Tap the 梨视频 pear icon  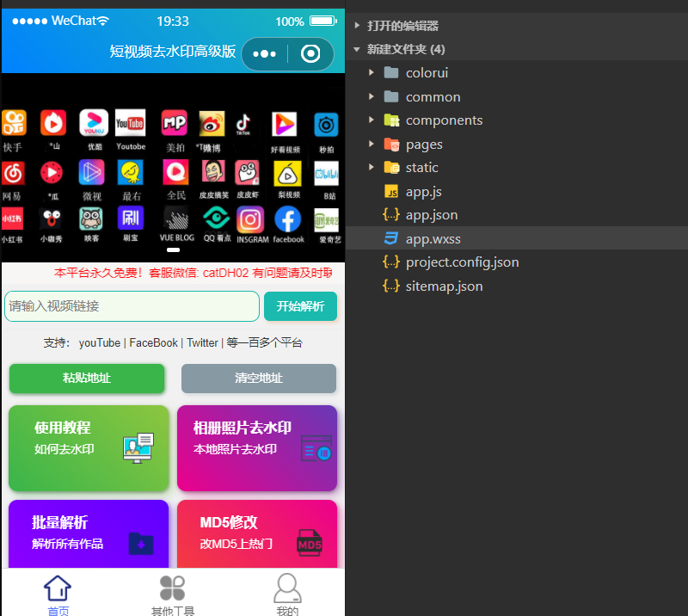coord(287,174)
